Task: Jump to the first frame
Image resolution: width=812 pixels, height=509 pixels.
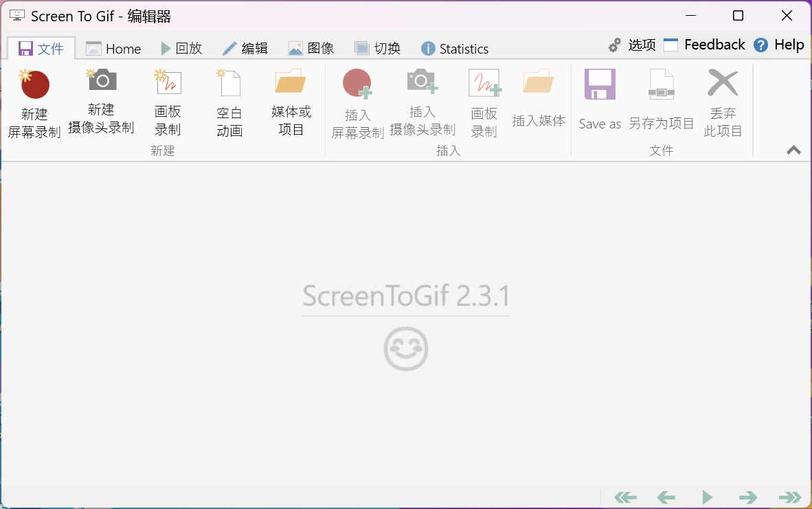Action: [625, 497]
